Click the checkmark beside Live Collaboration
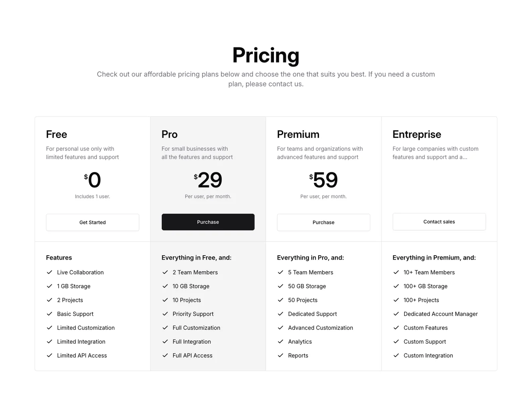This screenshot has height=399, width=532. point(49,272)
